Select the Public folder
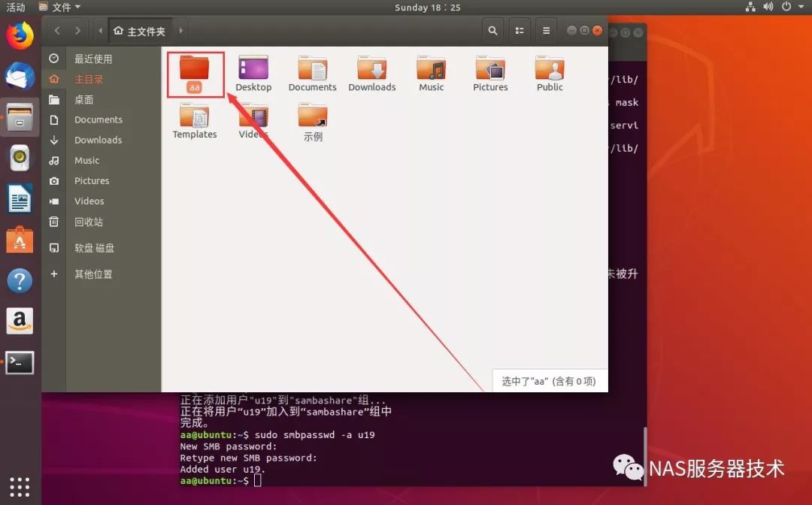Screen dimensions: 812x505 (550, 74)
